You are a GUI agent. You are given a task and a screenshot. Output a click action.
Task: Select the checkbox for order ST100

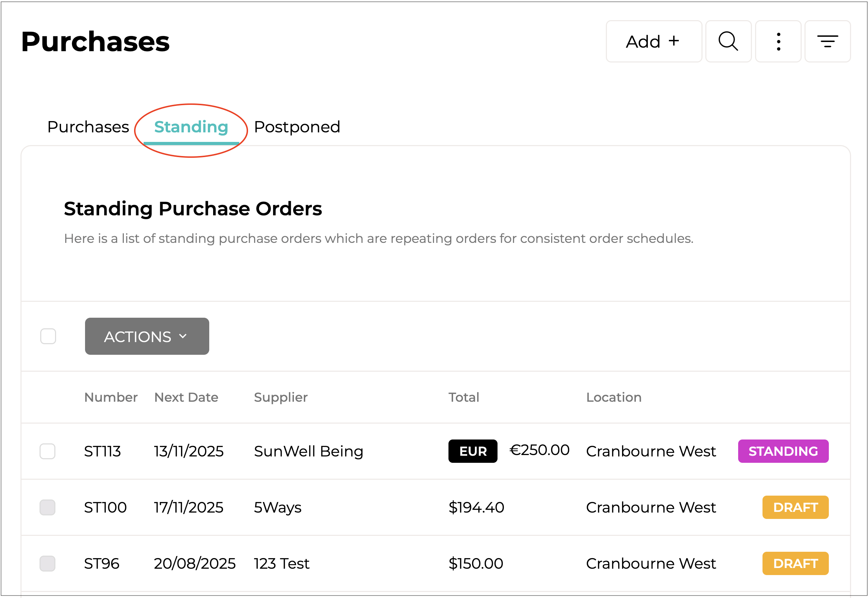click(x=48, y=507)
